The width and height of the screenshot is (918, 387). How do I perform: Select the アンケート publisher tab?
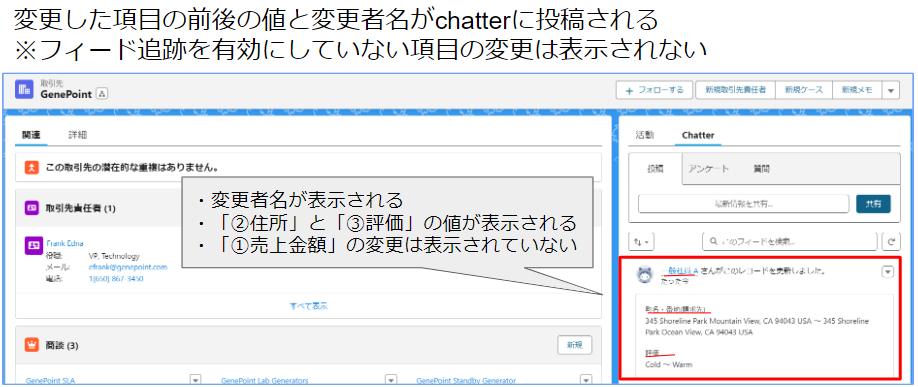pyautogui.click(x=708, y=169)
